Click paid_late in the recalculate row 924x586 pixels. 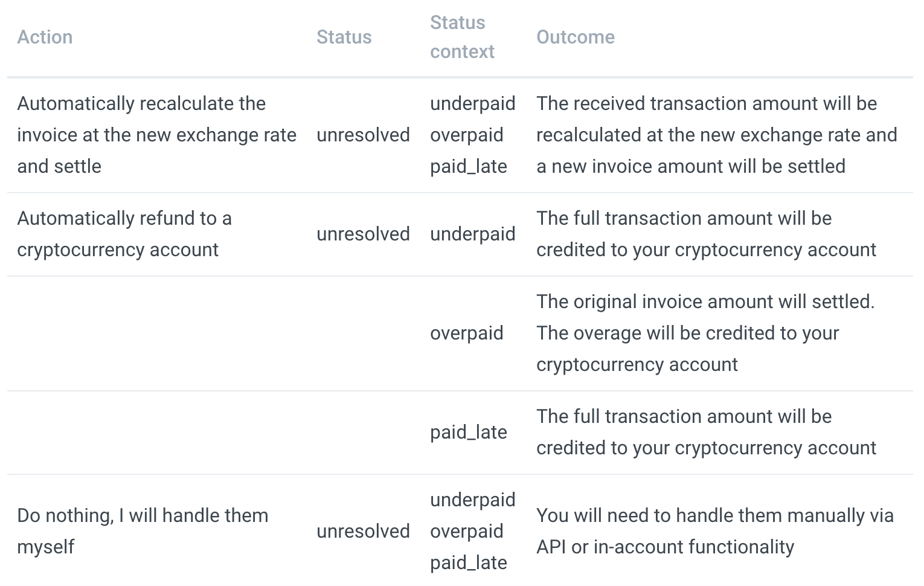(x=468, y=166)
